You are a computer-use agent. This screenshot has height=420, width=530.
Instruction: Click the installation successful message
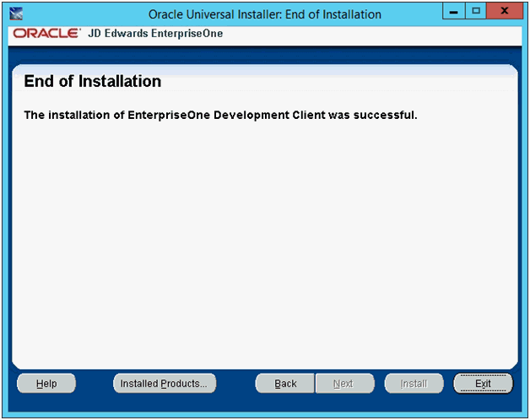[221, 115]
